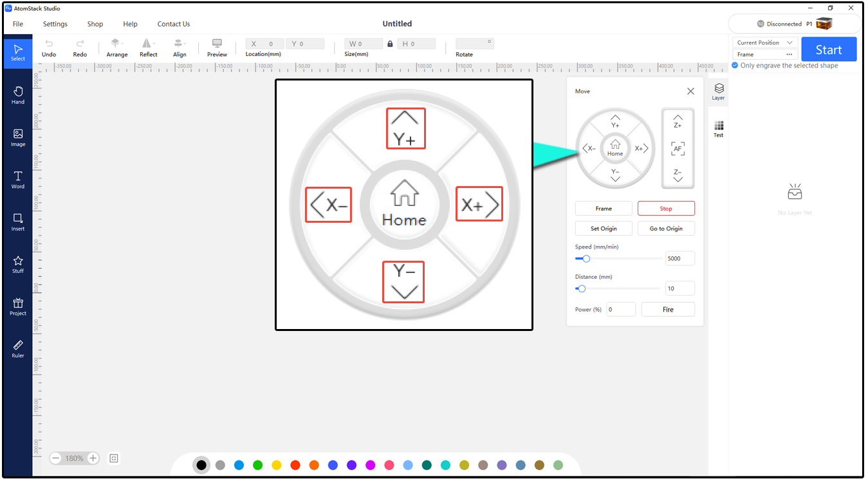This screenshot has width=868, height=481.
Task: Click Home in the Move panel
Action: (x=615, y=148)
